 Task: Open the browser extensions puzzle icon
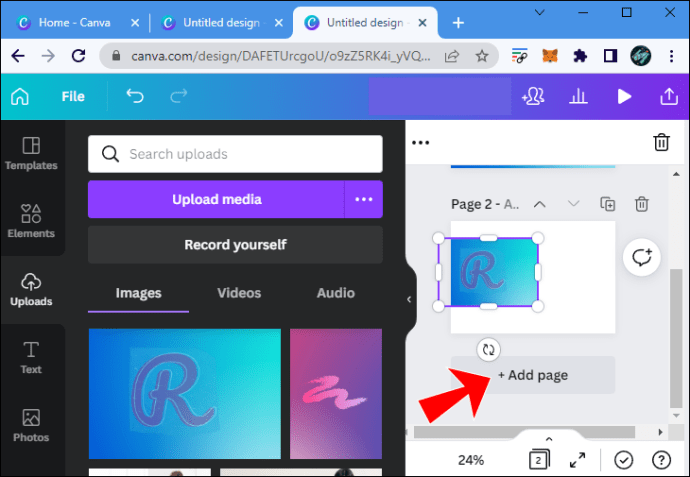coord(580,56)
